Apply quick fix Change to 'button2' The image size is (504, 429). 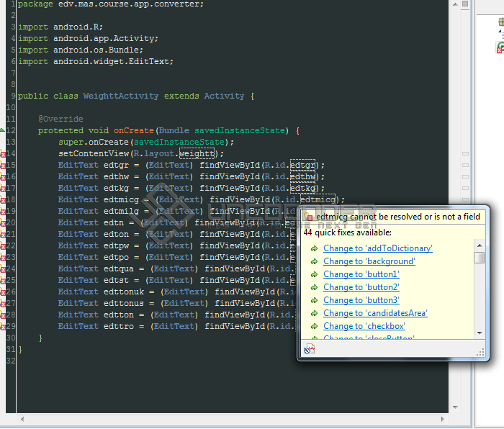(x=361, y=287)
